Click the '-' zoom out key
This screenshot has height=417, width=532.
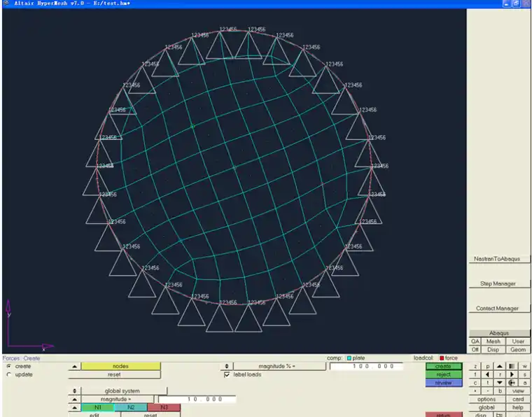coord(488,391)
